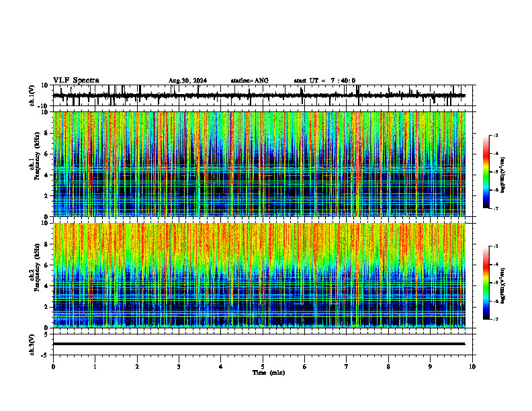Click the ch.3 flat voltage trace line
Screen dimensions: 532x411
click(259, 344)
